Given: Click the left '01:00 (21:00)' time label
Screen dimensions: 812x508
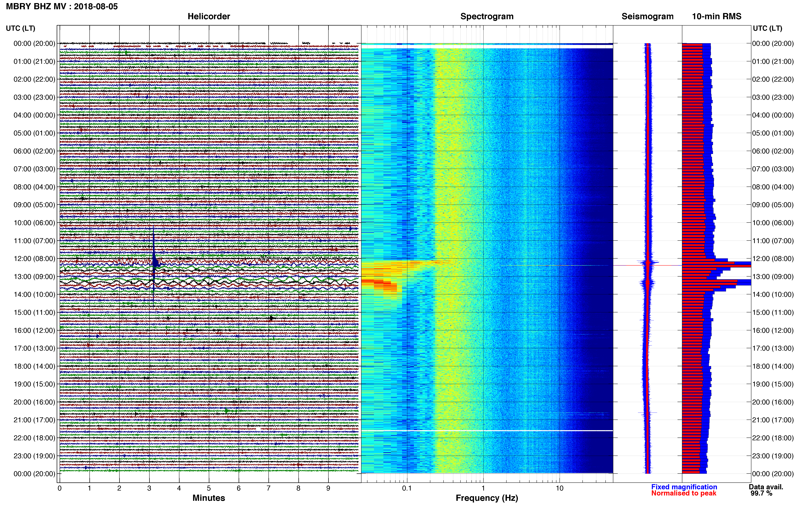Looking at the screenshot, I should pyautogui.click(x=34, y=62).
